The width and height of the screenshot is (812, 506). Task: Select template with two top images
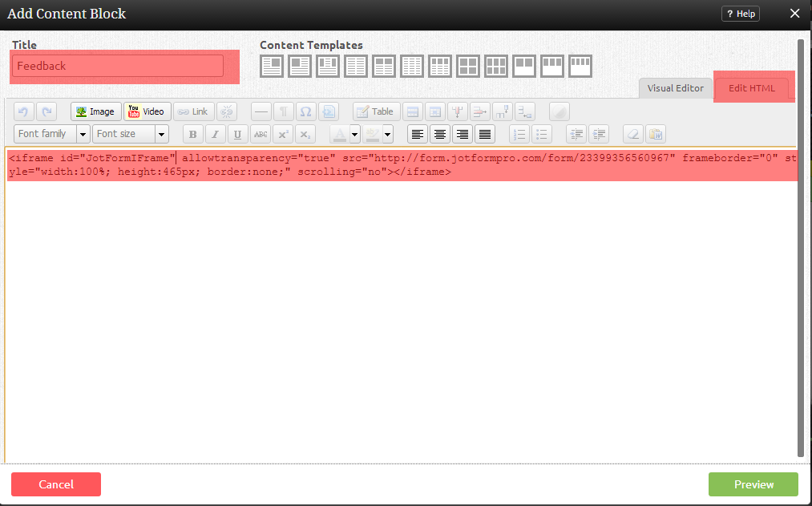tap(523, 67)
